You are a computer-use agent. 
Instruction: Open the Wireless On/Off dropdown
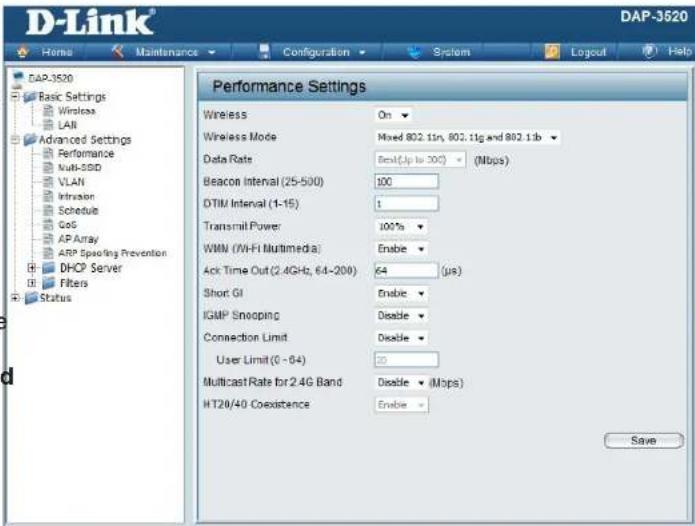[393, 115]
